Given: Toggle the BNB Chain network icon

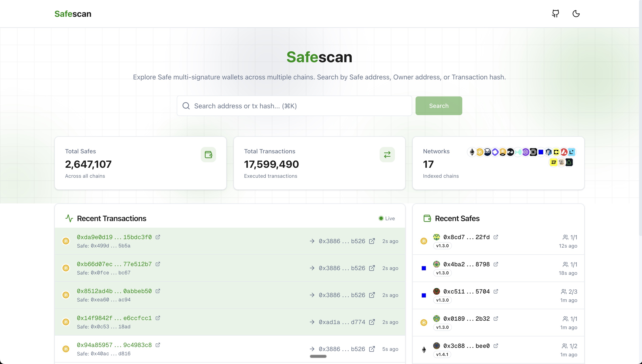Looking at the screenshot, I should tap(480, 152).
